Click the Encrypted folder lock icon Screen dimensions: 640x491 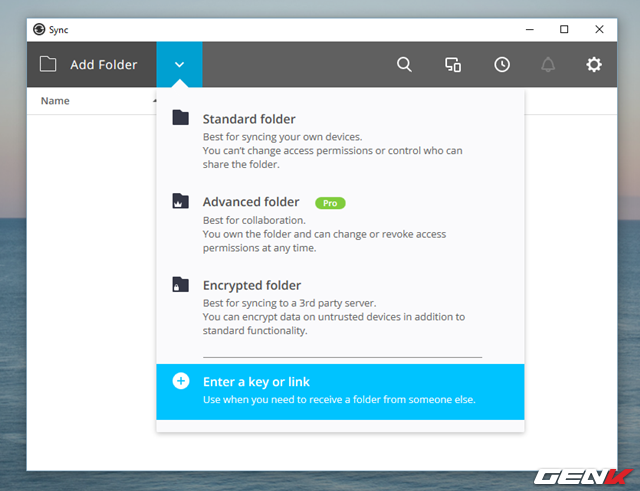[x=180, y=284]
